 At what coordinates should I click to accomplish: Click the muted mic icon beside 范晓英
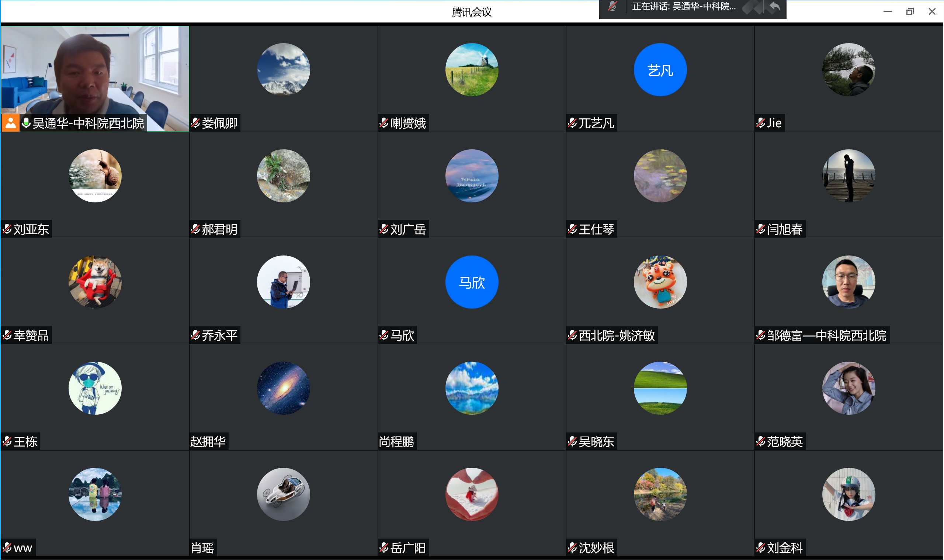(761, 442)
